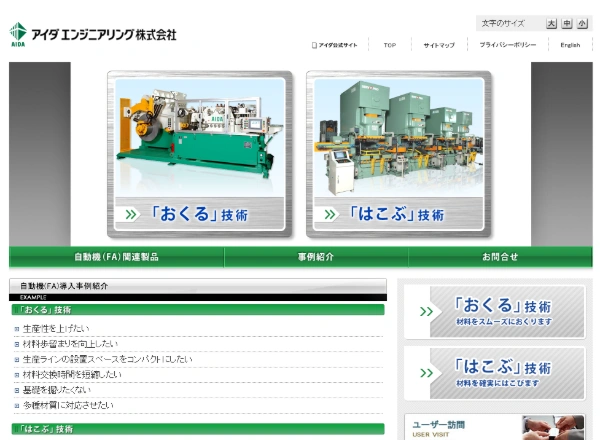Open the 多種材質に対応させたい case link
This screenshot has width=600, height=440.
click(x=68, y=405)
